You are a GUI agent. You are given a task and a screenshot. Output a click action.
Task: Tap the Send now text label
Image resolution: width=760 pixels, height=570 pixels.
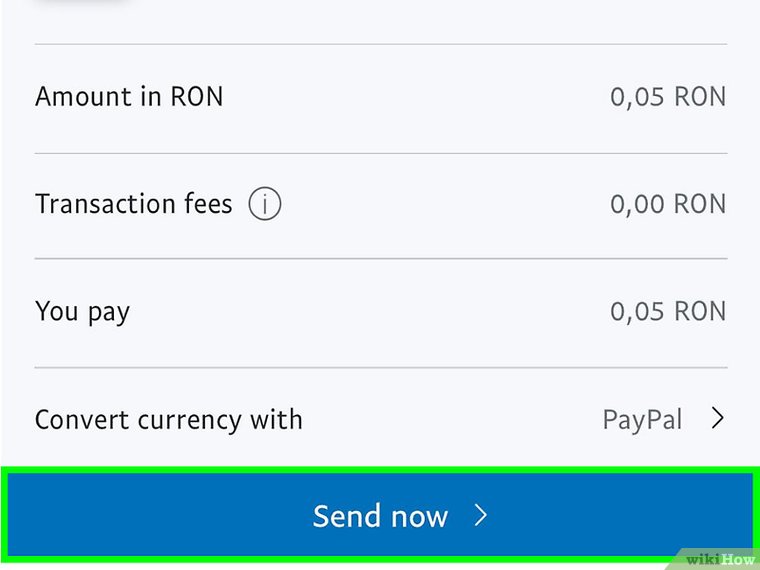click(380, 516)
